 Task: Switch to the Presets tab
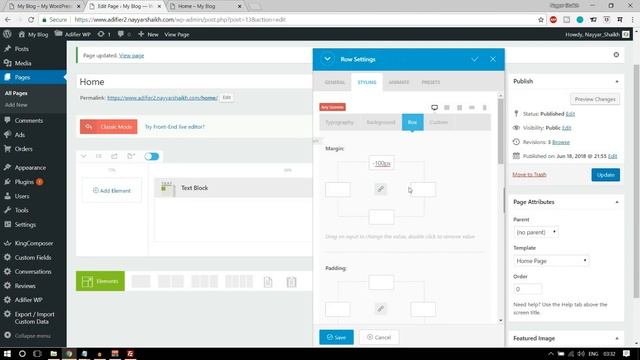click(431, 82)
